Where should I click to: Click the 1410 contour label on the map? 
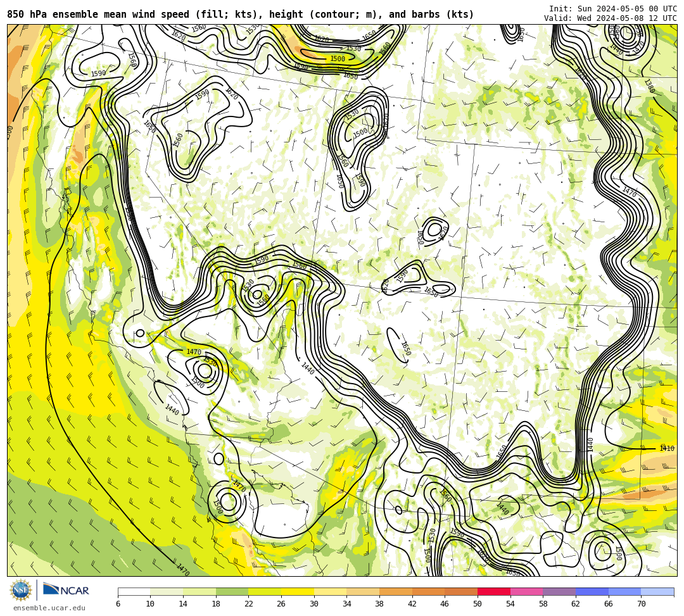[666, 448]
